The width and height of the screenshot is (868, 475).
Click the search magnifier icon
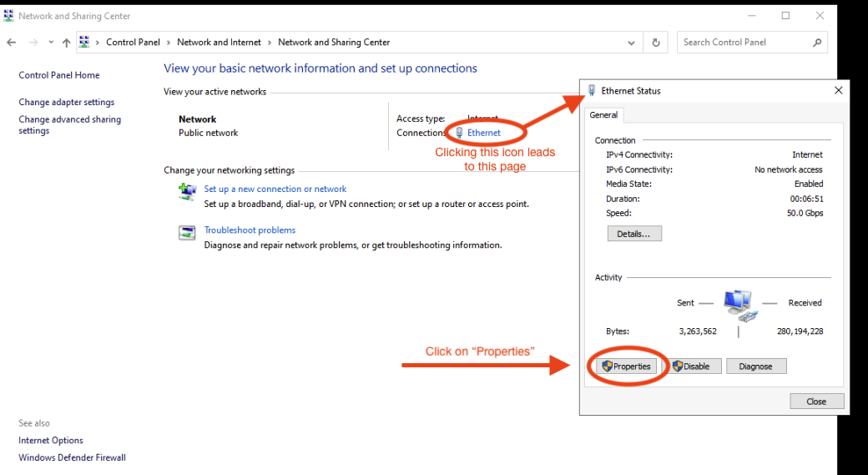pyautogui.click(x=817, y=42)
